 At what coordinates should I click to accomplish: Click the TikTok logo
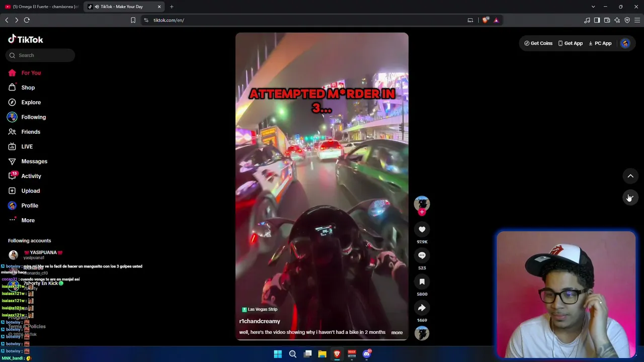click(x=26, y=39)
